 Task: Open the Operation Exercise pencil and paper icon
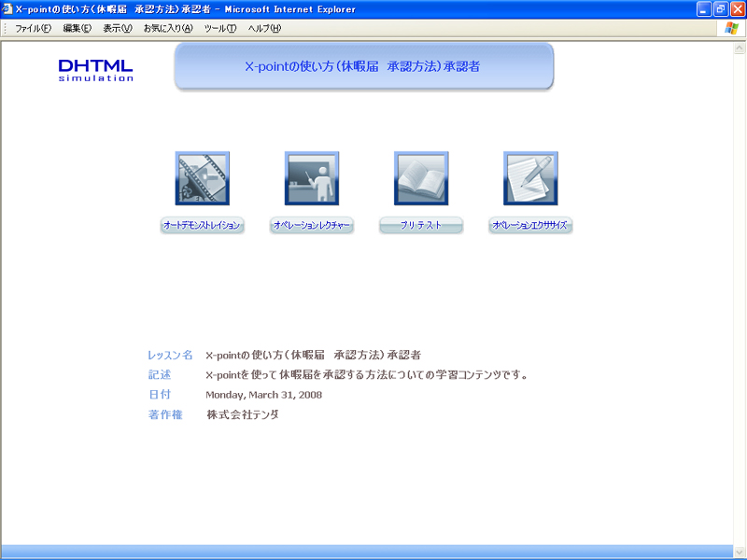click(x=530, y=178)
